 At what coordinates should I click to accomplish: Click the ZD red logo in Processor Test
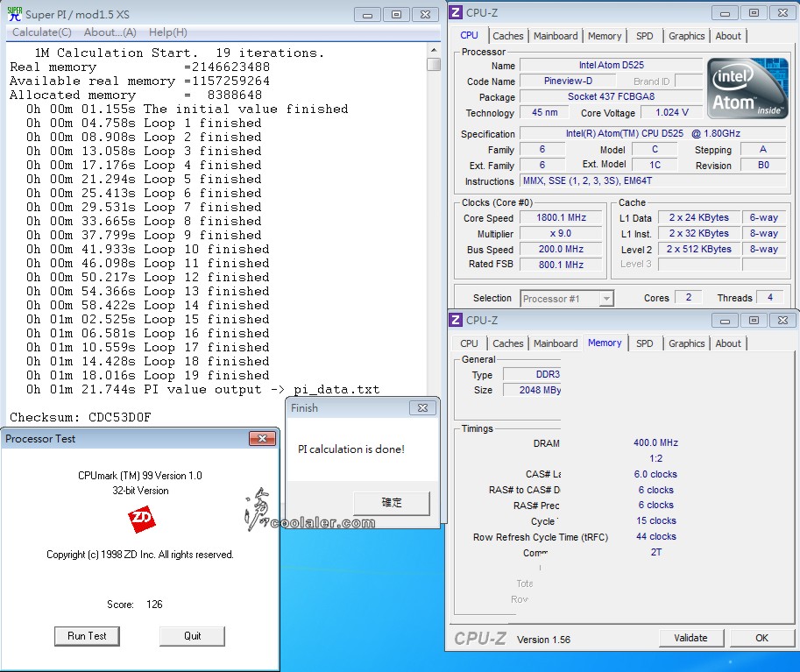141,519
